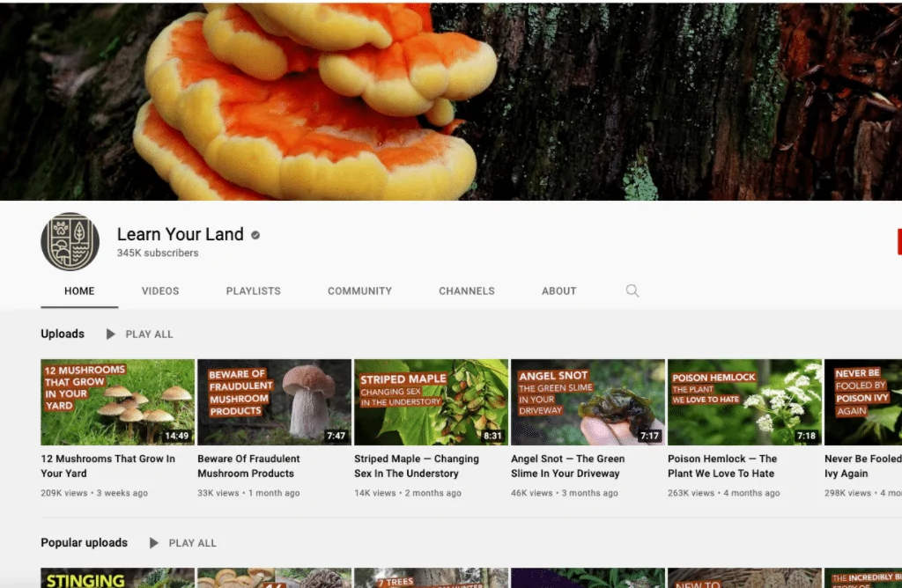This screenshot has height=588, width=902.
Task: Click the 14:49 duration badge
Action: pos(176,436)
